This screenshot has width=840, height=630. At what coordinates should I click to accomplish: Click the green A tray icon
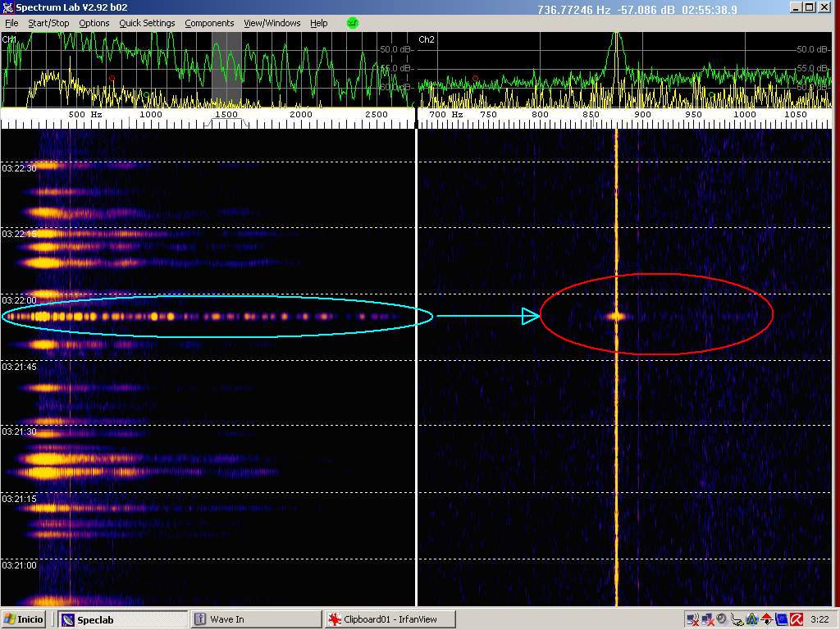(x=751, y=619)
